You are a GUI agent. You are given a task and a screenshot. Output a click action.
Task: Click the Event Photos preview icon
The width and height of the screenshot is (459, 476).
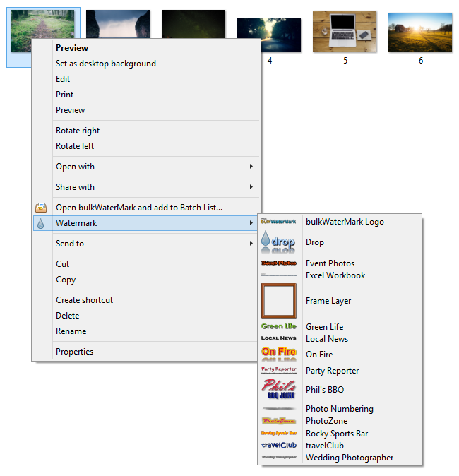pyautogui.click(x=279, y=263)
